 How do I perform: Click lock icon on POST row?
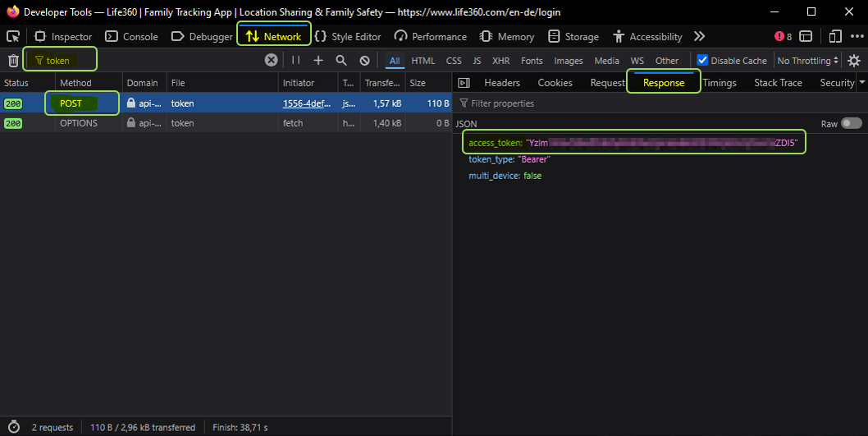tap(130, 103)
